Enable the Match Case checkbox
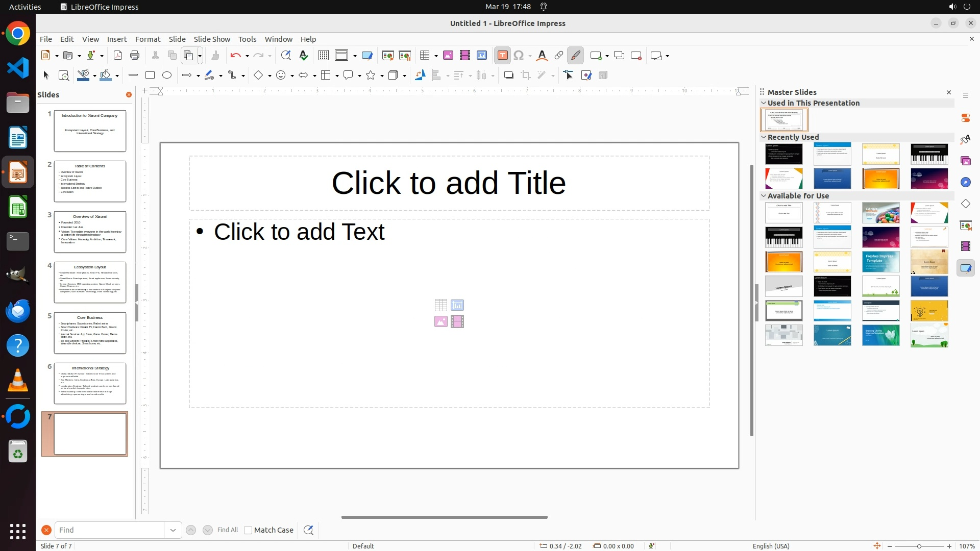This screenshot has width=980, height=551. (248, 530)
